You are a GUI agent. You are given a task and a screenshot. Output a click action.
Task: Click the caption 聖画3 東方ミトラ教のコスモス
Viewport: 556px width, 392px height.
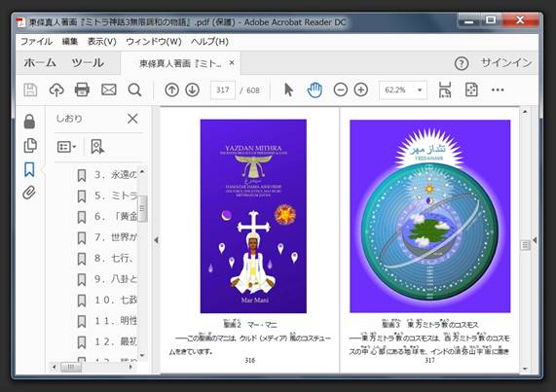click(x=429, y=324)
